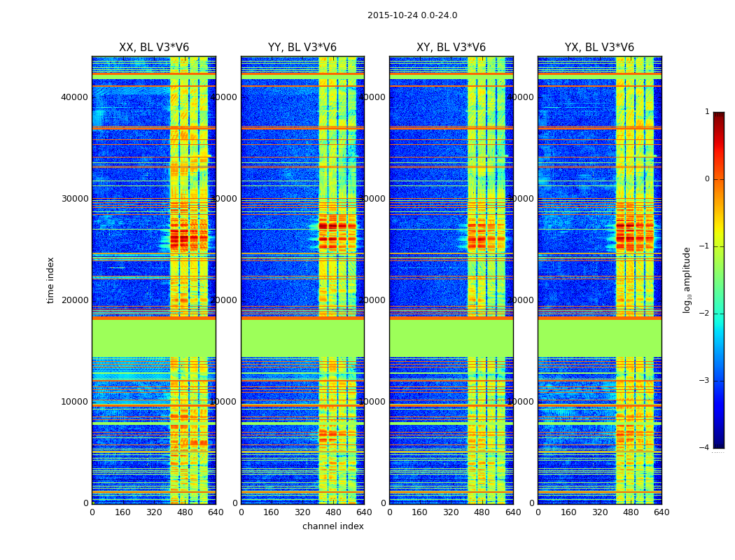Screen dimensions: 735x560
Task: Click the colorbar tick label "−2"
Action: (x=704, y=314)
